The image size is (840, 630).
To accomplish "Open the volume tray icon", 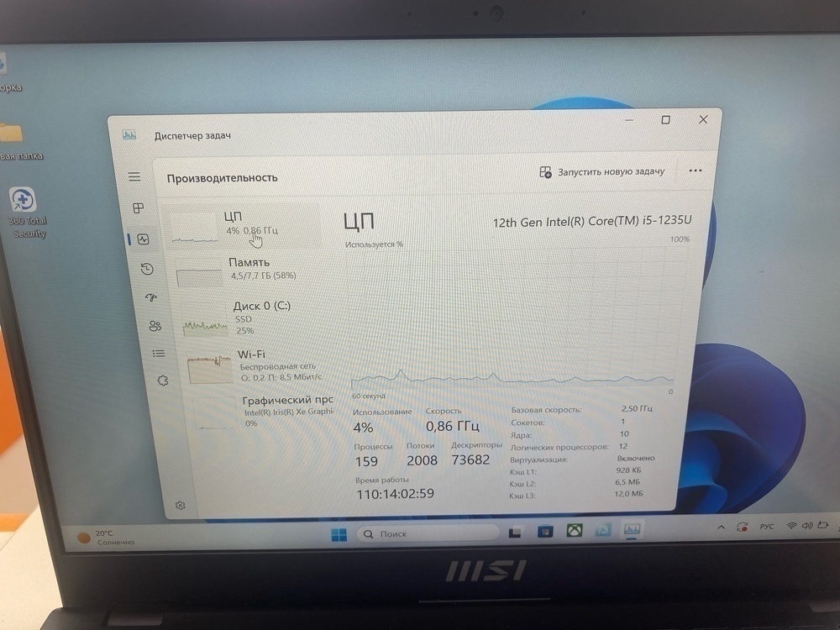I will pos(806,526).
